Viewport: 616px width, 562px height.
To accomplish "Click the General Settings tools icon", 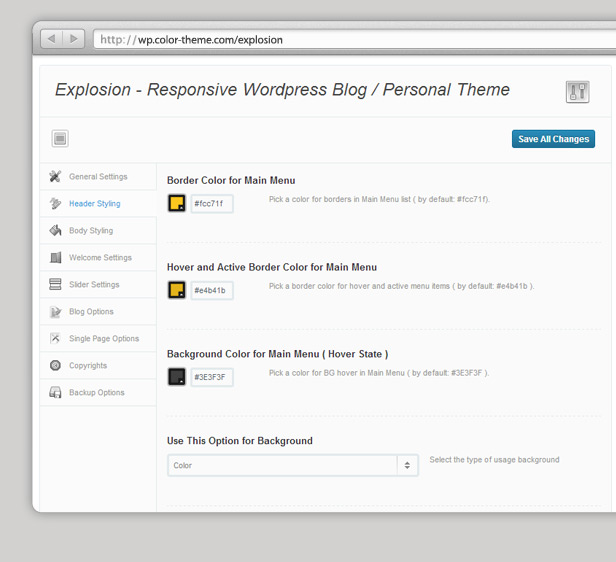I will [x=55, y=176].
